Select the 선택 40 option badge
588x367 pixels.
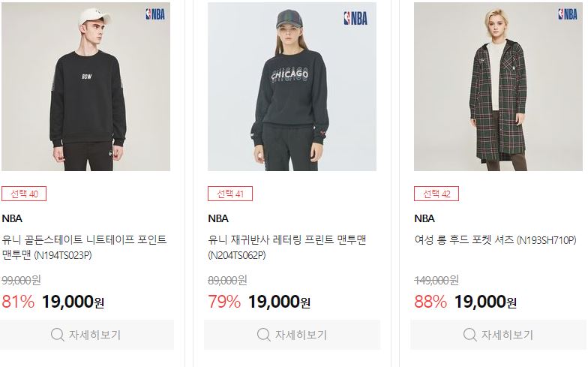(24, 194)
